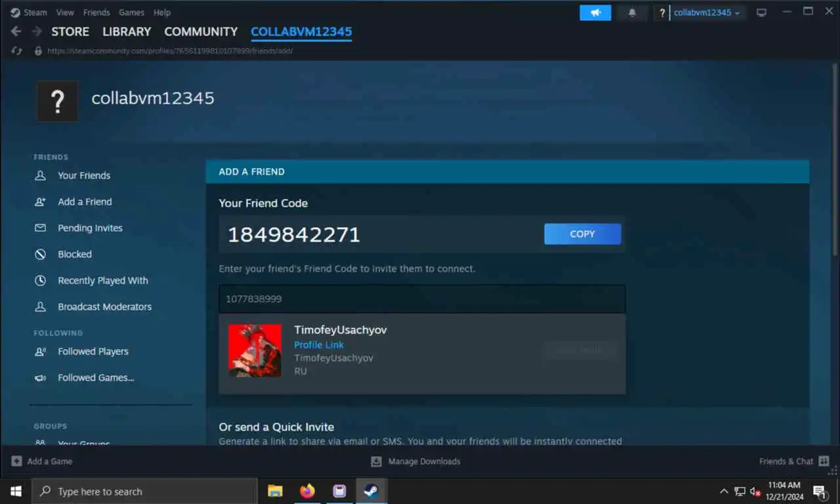Viewport: 840px width, 504px height.
Task: Click the Followed Games megaphone icon
Action: click(40, 377)
